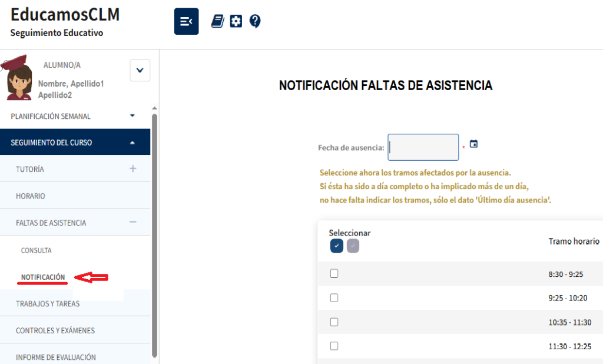Image resolution: width=603 pixels, height=364 pixels.
Task: Check the 8:30 - 9:25 time slot checkbox
Action: 334,273
